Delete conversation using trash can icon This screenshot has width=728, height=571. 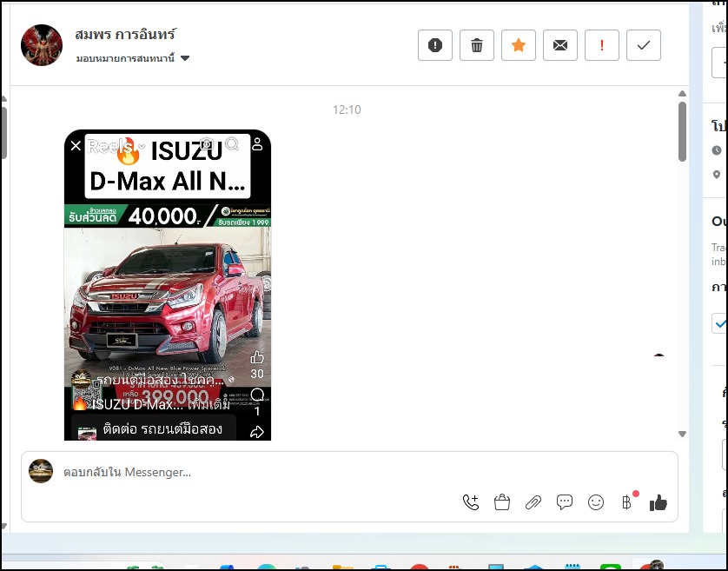(x=477, y=45)
